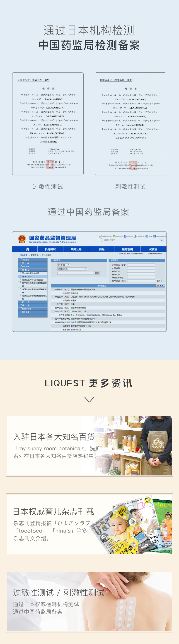Click the 返回 button in results header
The height and width of the screenshot is (644, 179).
160,286
